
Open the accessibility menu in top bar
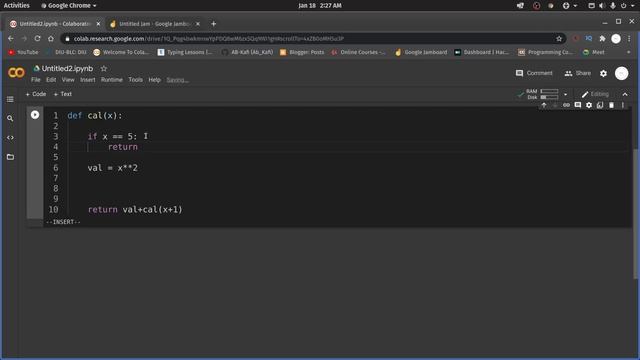pos(569,6)
